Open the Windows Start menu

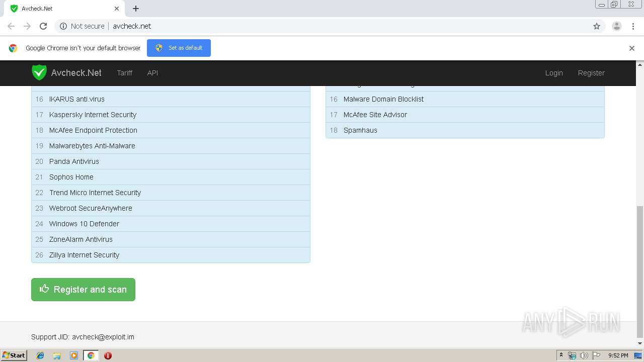pyautogui.click(x=14, y=355)
